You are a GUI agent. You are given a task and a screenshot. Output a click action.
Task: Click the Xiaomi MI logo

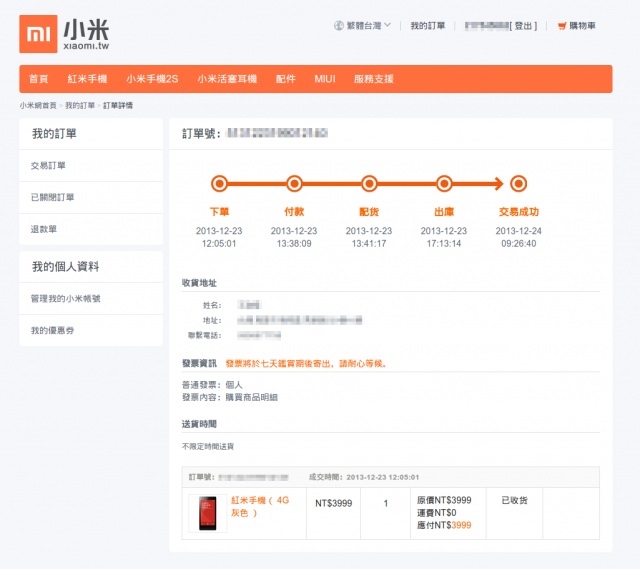[38, 34]
